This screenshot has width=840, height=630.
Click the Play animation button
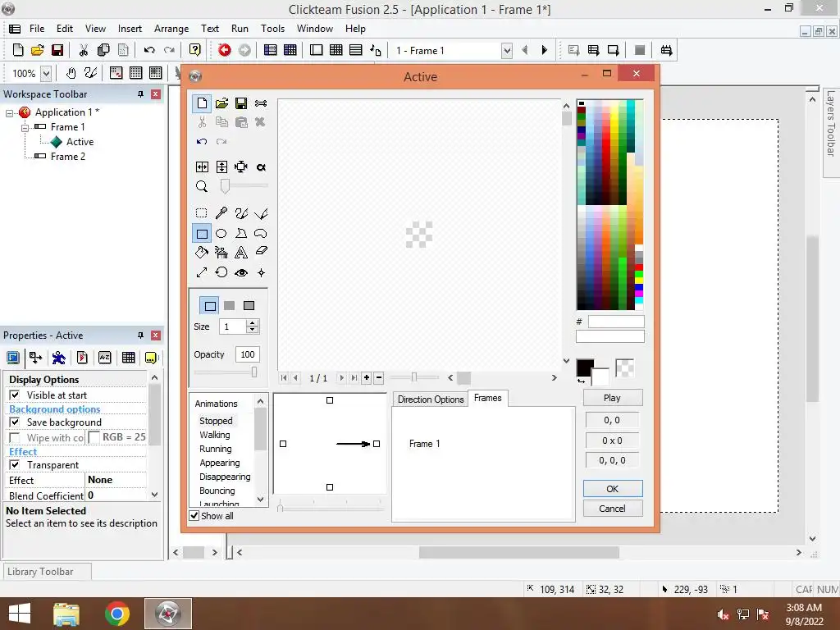coord(612,398)
